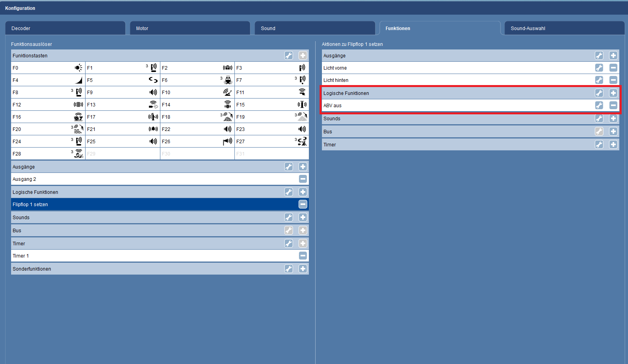Click wrench icon beside Licht vorne
Viewport: 628px width, 364px height.
(599, 68)
